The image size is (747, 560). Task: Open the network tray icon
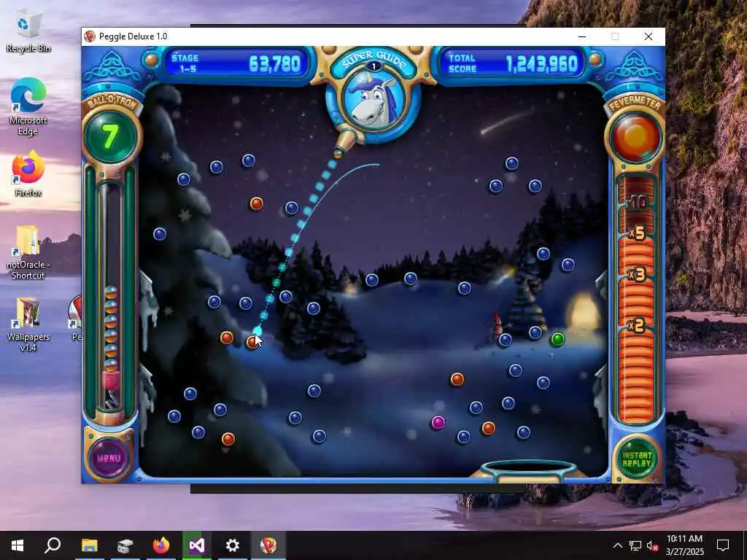point(635,545)
